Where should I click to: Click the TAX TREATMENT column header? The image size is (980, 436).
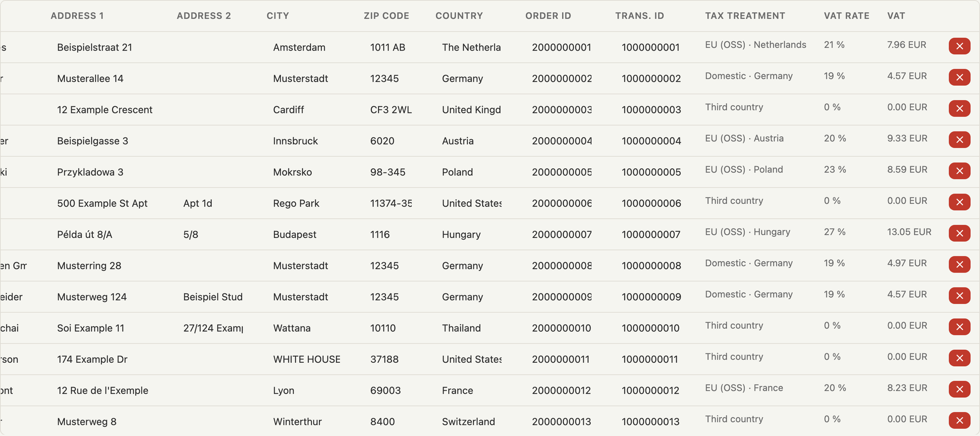745,16
